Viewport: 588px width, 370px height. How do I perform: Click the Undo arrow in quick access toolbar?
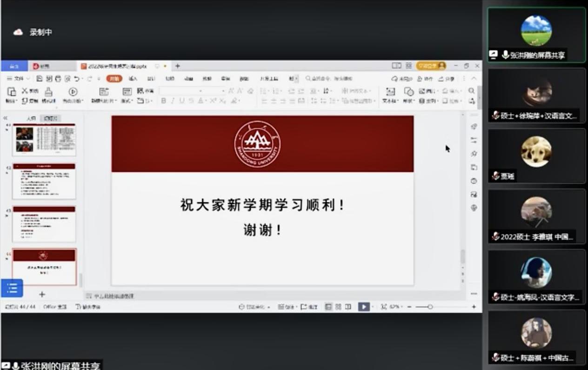click(x=77, y=79)
